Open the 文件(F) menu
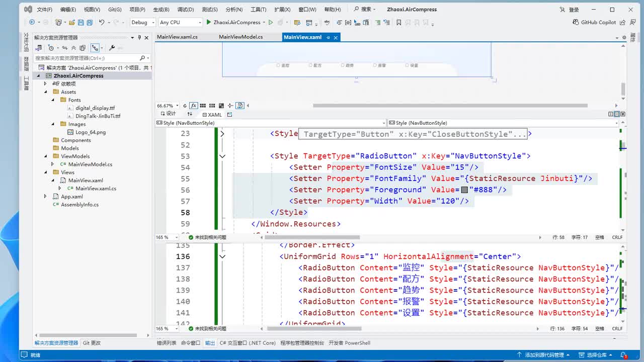The image size is (644, 362). (44, 10)
